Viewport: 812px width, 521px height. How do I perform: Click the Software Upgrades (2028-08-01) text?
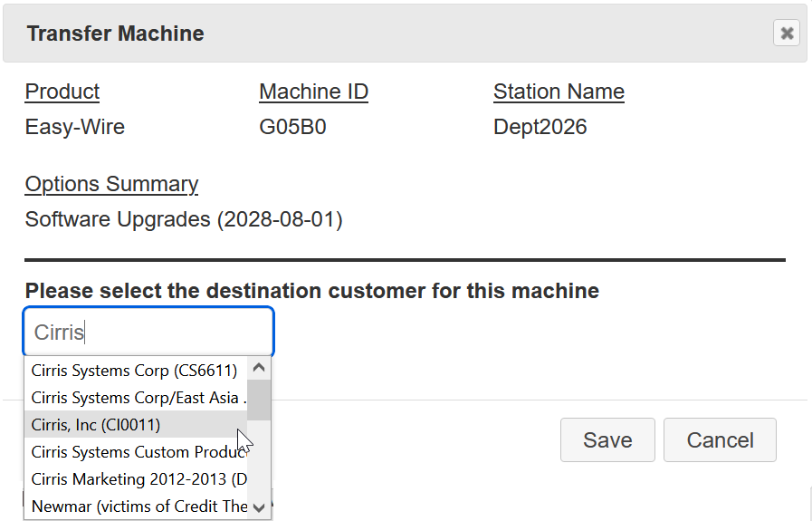pyautogui.click(x=184, y=219)
